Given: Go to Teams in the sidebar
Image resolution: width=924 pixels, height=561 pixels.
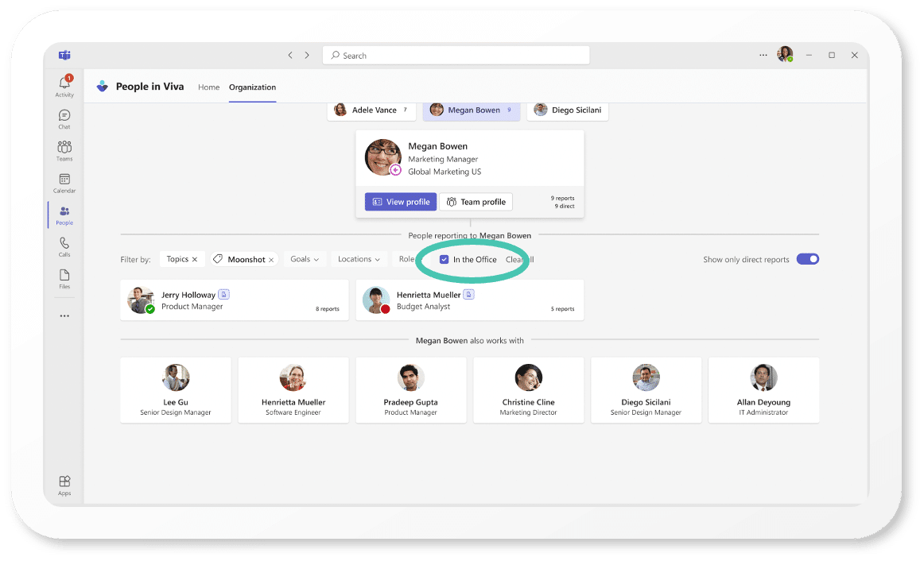Looking at the screenshot, I should pyautogui.click(x=64, y=150).
